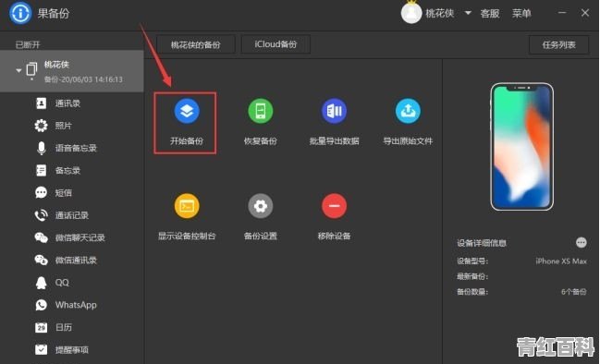600x364 pixels.
Task: Open 显示设备控制台 device console icon
Action: click(187, 206)
